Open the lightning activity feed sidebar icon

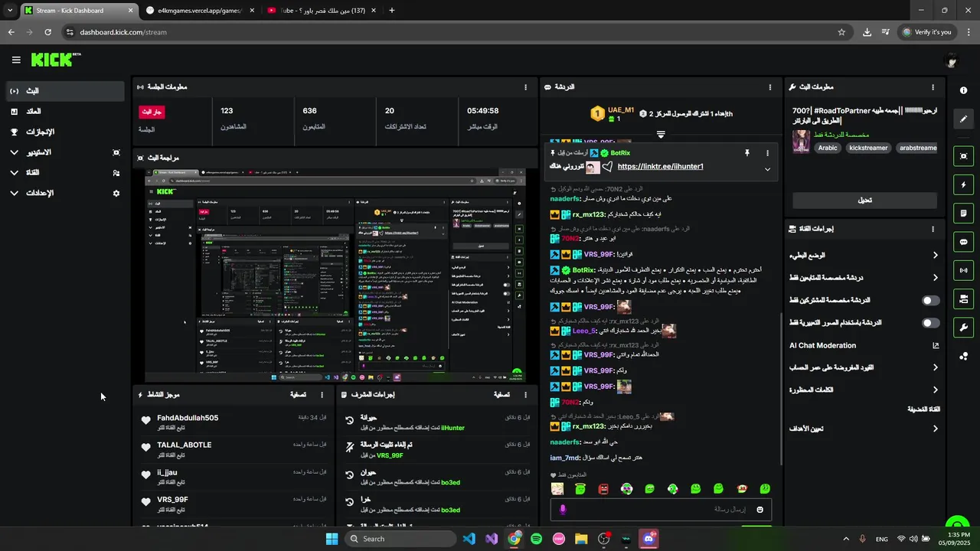[964, 184]
